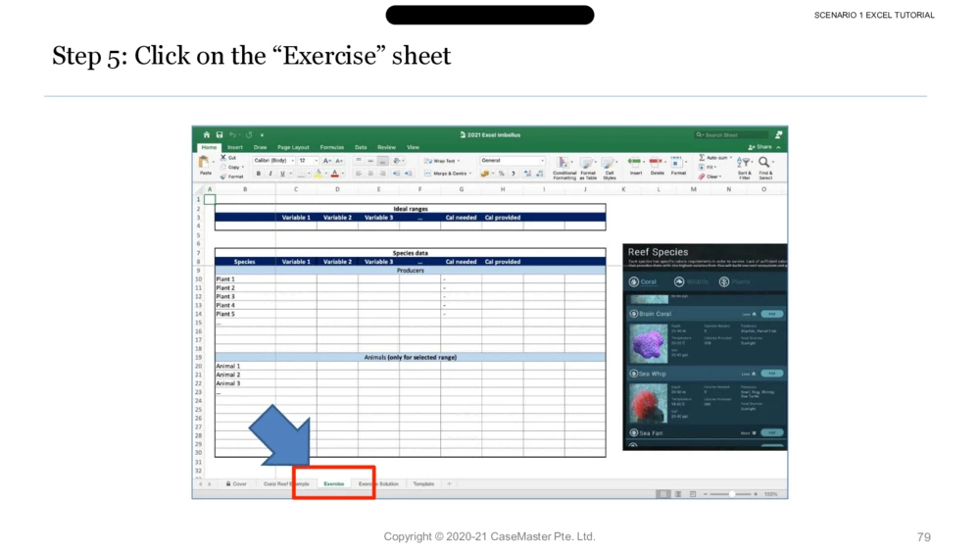Open the General number format dropdown

click(512, 161)
